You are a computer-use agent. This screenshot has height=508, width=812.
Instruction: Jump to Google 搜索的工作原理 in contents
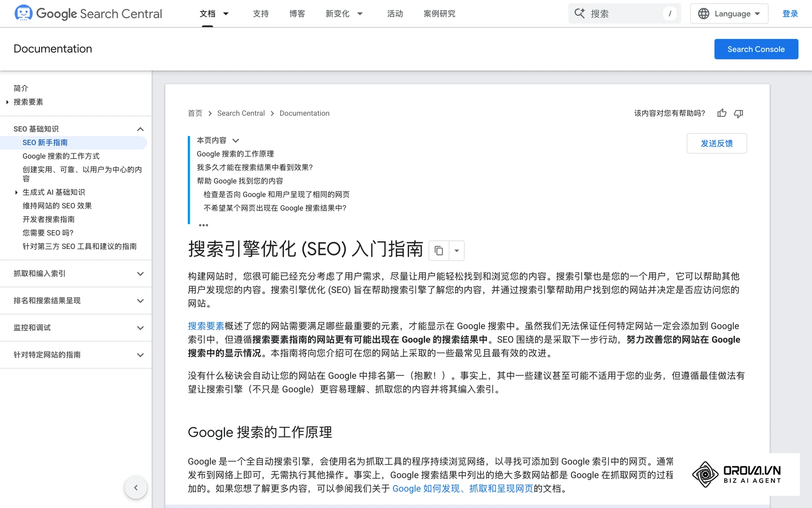[x=235, y=154]
